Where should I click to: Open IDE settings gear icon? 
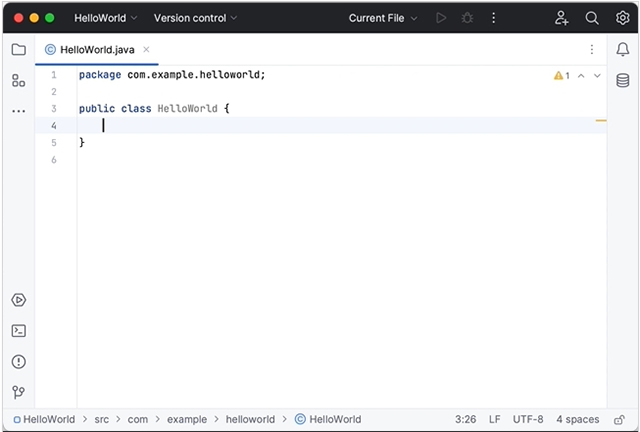pyautogui.click(x=622, y=18)
